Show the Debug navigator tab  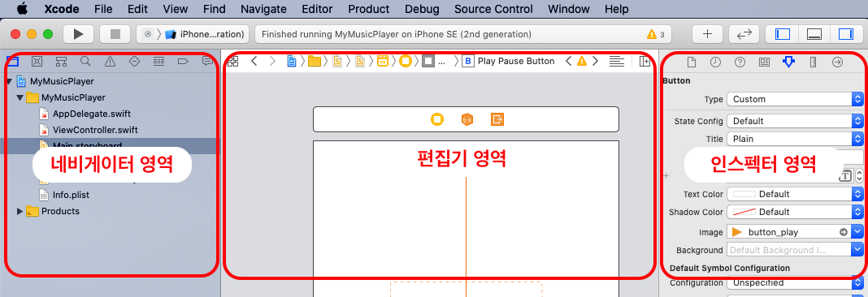pos(158,62)
